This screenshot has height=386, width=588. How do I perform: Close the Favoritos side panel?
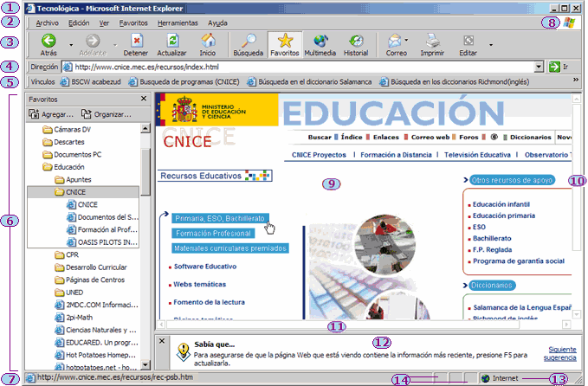[144, 99]
